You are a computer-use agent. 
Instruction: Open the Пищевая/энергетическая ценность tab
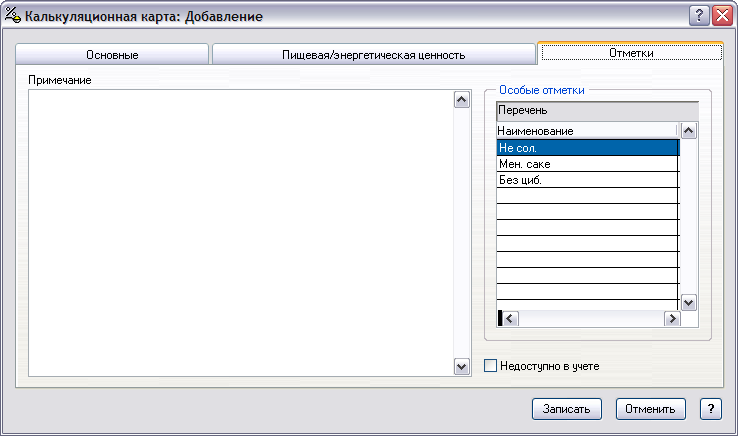click(x=374, y=55)
